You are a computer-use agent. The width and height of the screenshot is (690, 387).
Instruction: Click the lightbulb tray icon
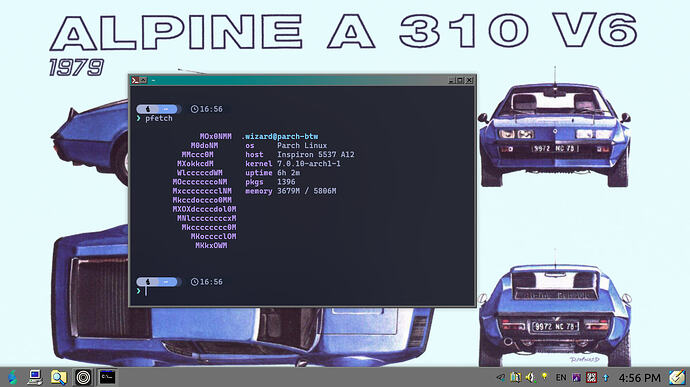pyautogui.click(x=545, y=377)
